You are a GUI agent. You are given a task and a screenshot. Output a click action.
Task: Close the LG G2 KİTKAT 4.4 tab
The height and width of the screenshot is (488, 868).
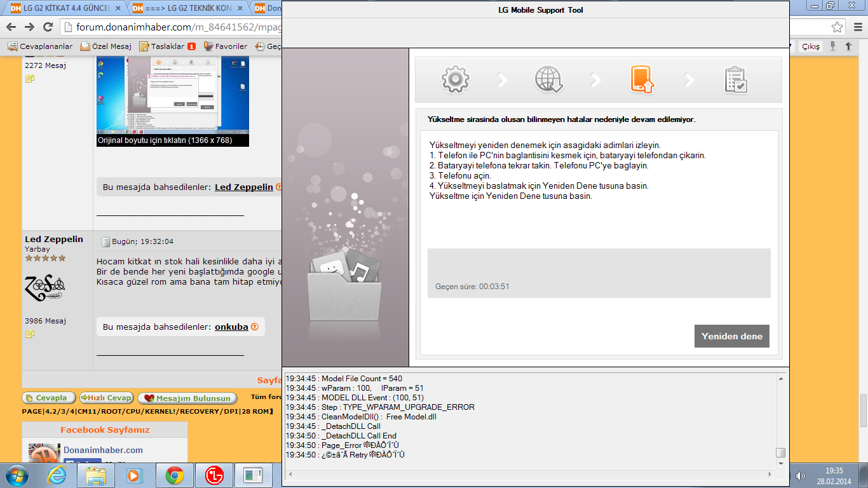point(118,8)
